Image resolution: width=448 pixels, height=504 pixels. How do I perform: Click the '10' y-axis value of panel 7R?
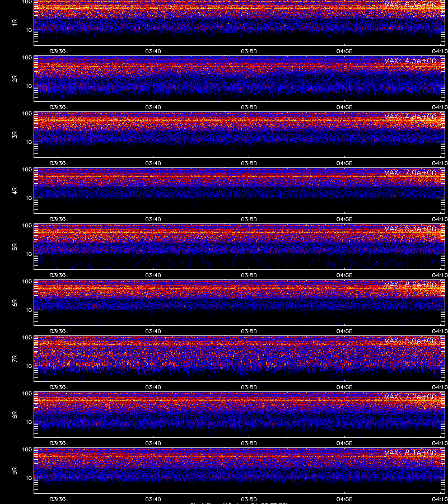click(29, 366)
